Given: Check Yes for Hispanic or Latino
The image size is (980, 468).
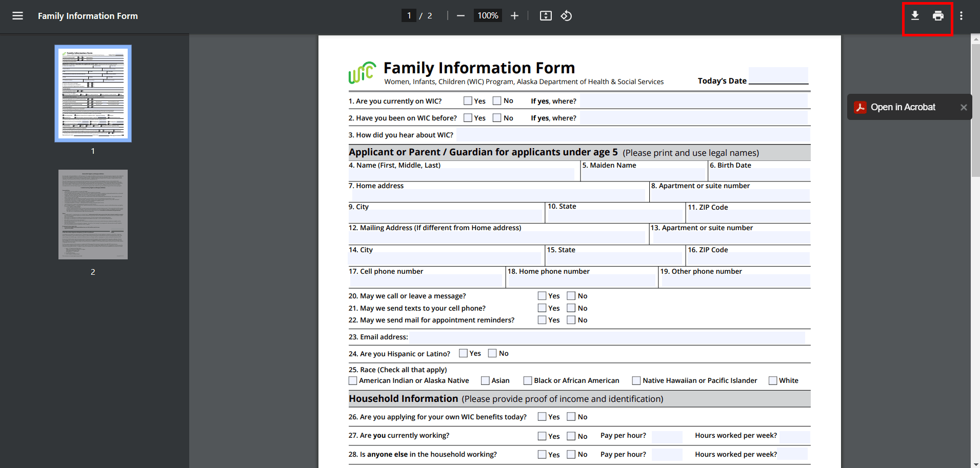Looking at the screenshot, I should [x=463, y=353].
